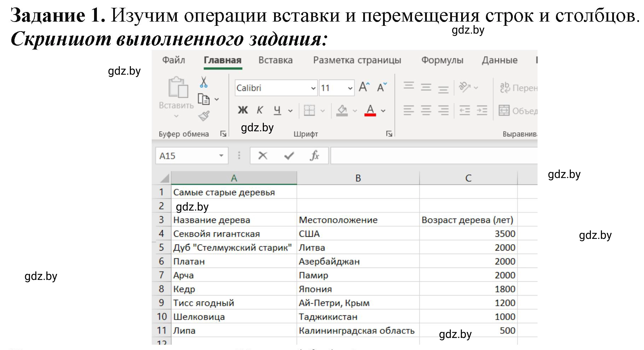Increase font size with larger A icon
The height and width of the screenshot is (350, 644).
(x=364, y=87)
